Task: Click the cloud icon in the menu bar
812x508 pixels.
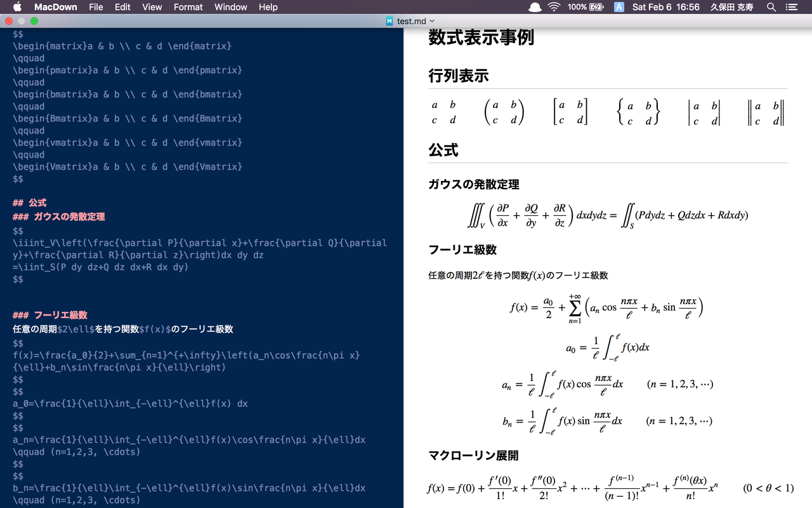Action: [534, 7]
